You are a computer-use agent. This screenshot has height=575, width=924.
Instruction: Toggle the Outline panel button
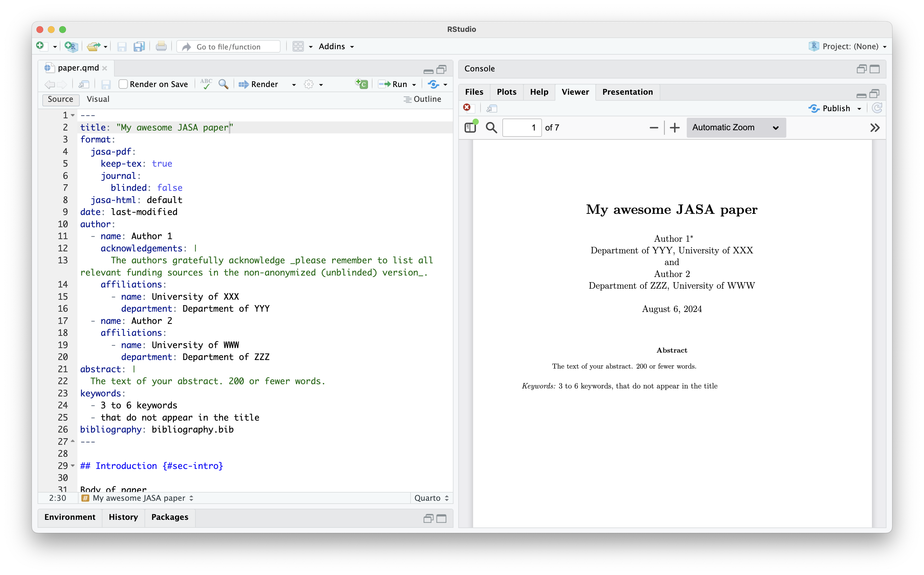(x=422, y=99)
